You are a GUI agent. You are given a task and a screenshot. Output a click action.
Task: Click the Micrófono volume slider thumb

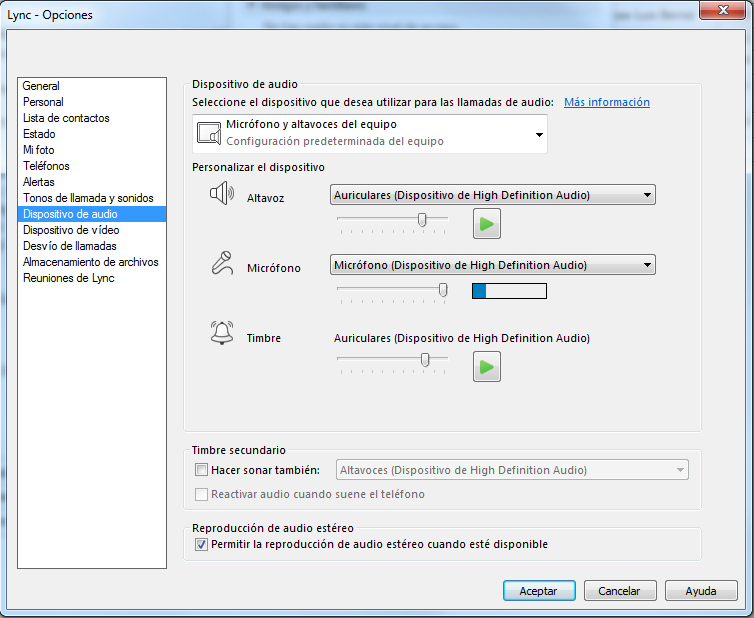443,290
